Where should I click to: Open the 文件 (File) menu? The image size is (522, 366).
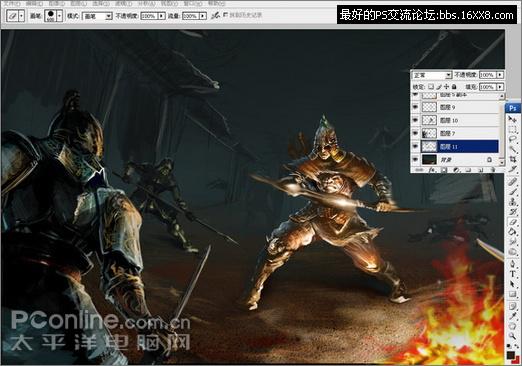point(12,3)
